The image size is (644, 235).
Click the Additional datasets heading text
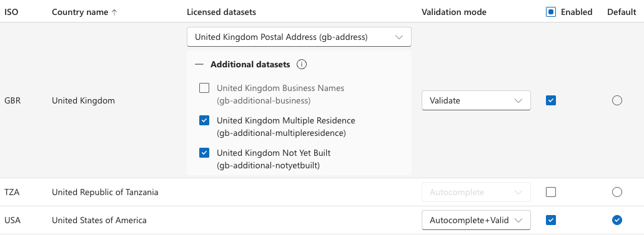tap(250, 64)
